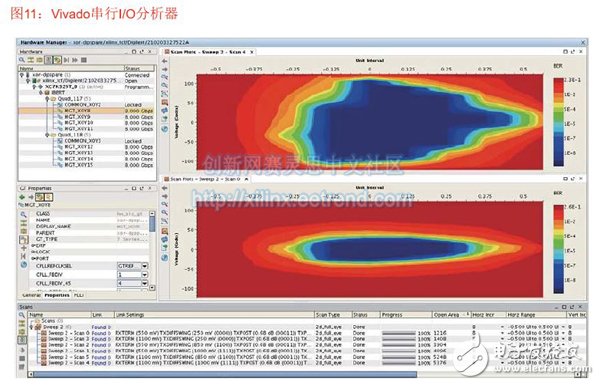Toggle the boxed icon in Scans sidebar
600x385 pixels.
[22, 339]
